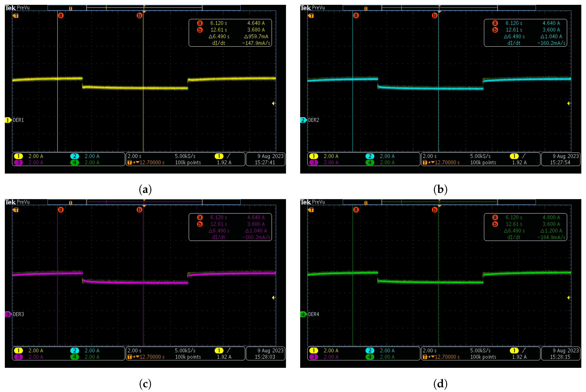The image size is (586, 392).
Task: Click the 100k points readout in DER4 panel
Action: click(483, 357)
